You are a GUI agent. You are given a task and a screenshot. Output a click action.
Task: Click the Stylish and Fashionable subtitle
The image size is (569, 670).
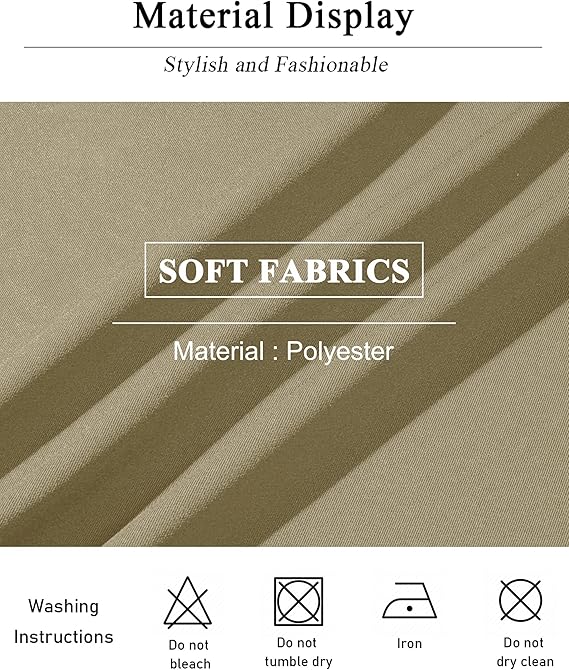[276, 65]
